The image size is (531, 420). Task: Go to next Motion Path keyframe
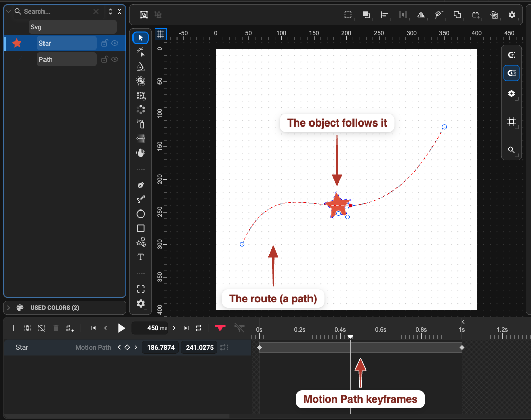click(x=136, y=347)
